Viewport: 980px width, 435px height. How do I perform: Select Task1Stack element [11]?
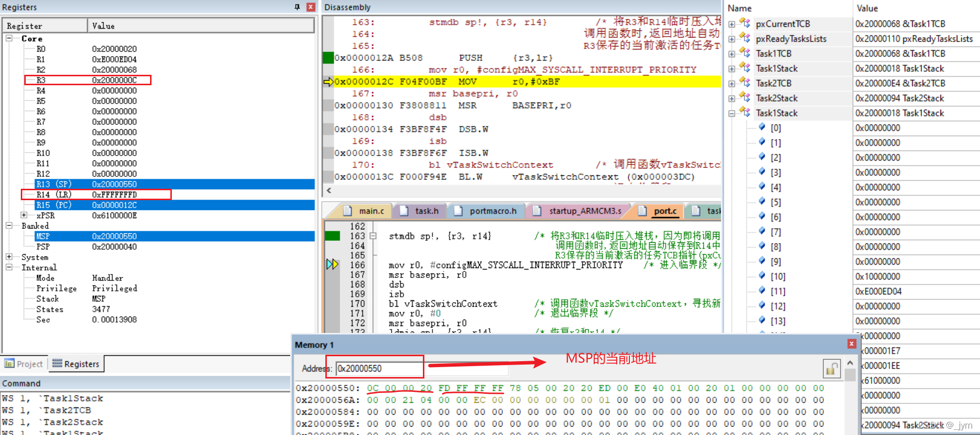777,291
